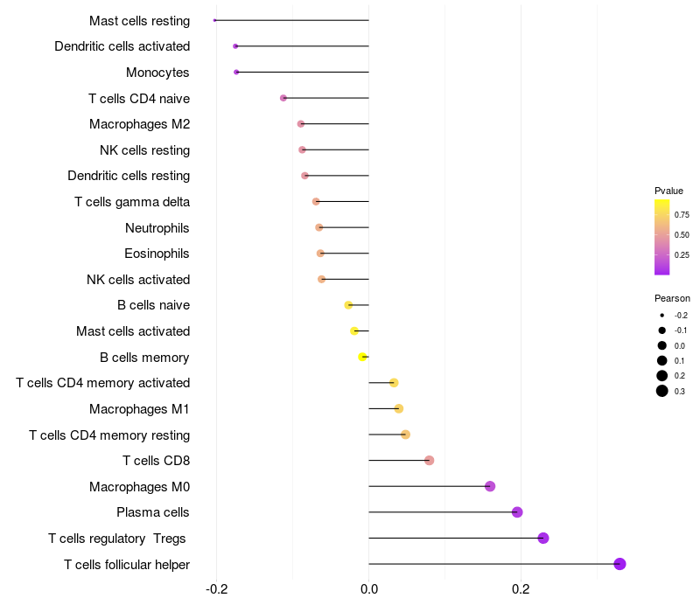Viewport: 700px width, 612px height.
Task: Select the Mast cells resting dot
Action: 214,20
